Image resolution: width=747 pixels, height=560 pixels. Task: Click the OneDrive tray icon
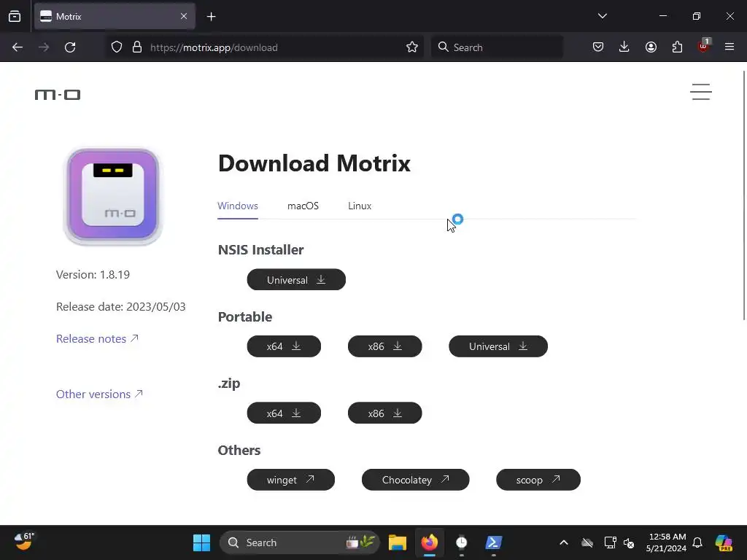[587, 542]
